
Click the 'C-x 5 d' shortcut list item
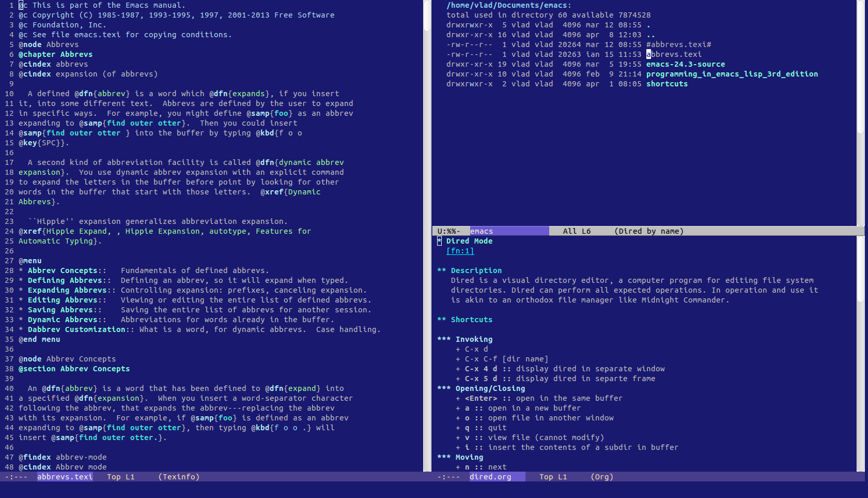(555, 379)
